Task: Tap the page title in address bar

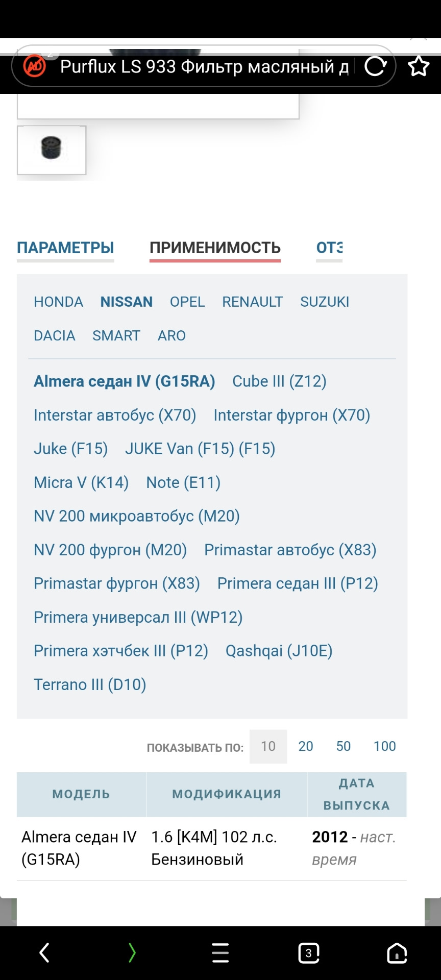Action: pos(204,66)
